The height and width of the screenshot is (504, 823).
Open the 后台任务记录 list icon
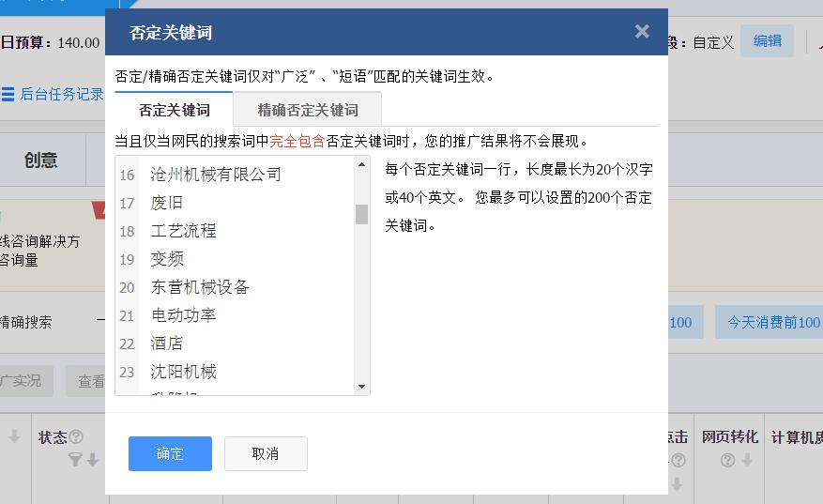pyautogui.click(x=8, y=94)
